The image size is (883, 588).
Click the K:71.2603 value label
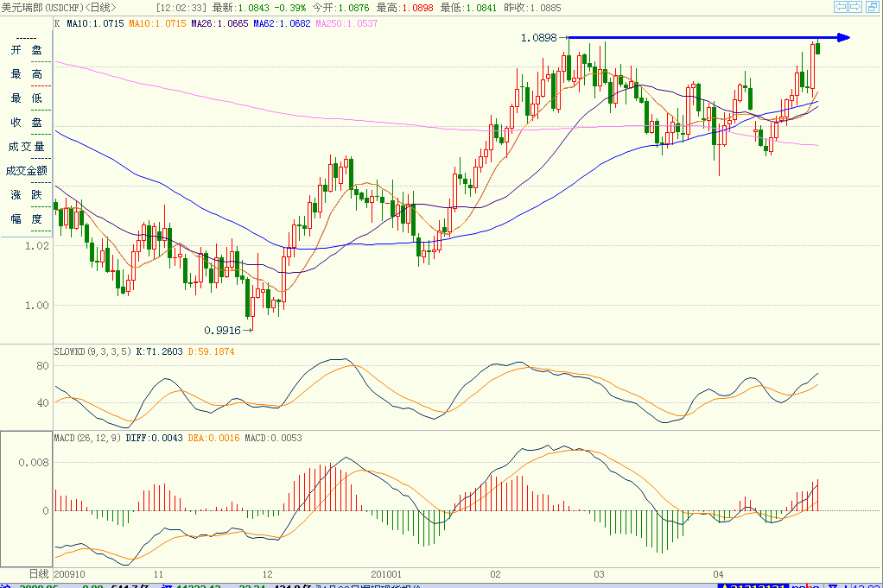[x=159, y=351]
